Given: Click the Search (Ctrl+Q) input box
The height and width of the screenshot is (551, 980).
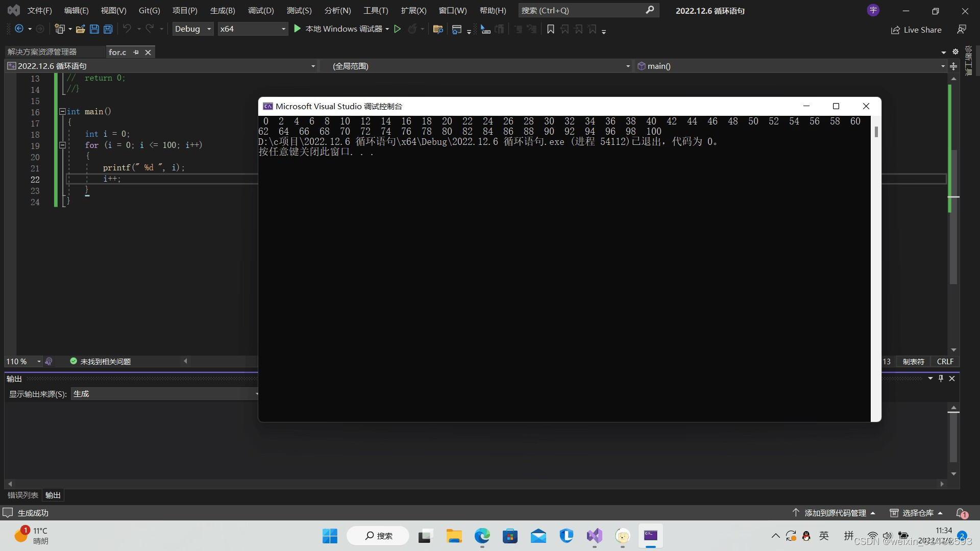Looking at the screenshot, I should click(x=589, y=10).
